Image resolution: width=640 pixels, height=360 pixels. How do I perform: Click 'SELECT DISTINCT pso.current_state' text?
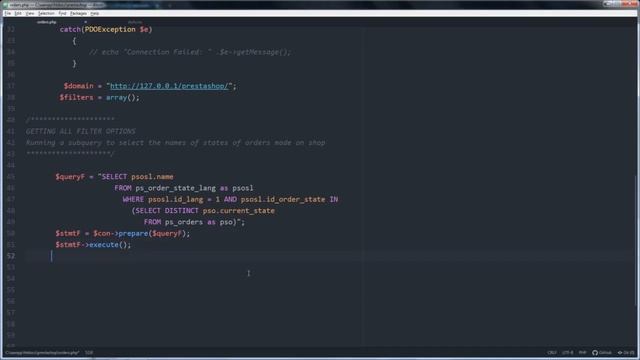pyautogui.click(x=205, y=211)
